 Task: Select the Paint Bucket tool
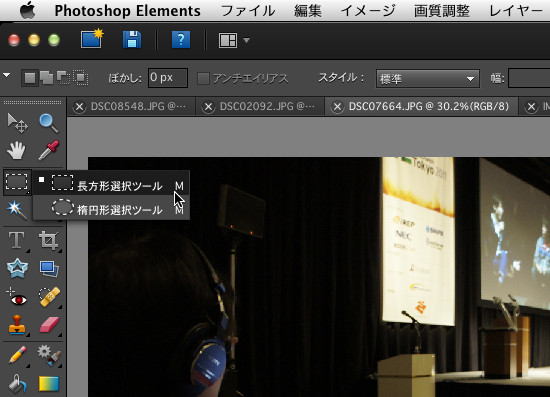click(x=17, y=383)
